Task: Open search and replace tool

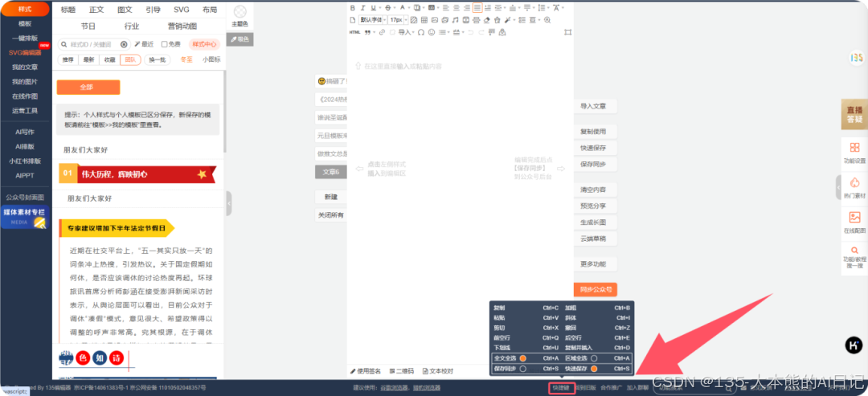Action: 547,20
